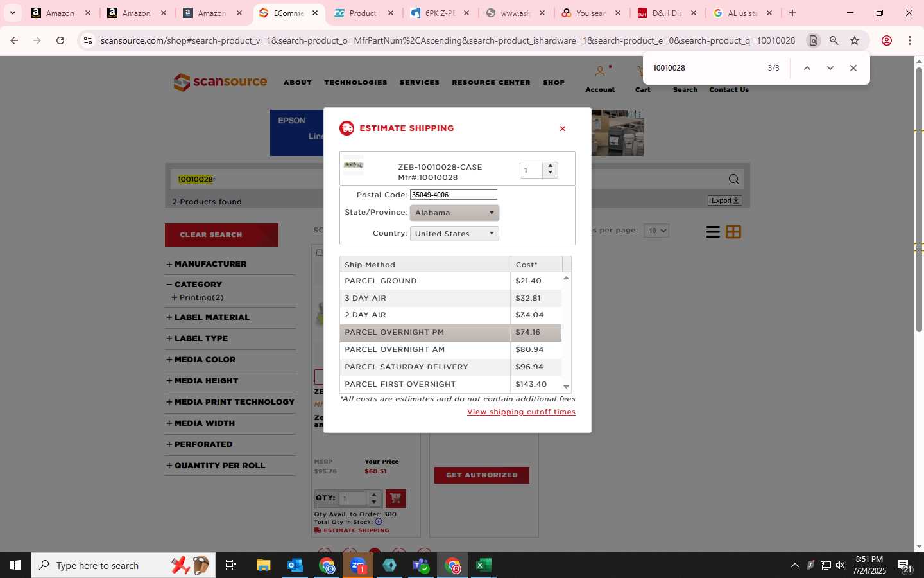Open Chrome profile icon
Image resolution: width=924 pixels, height=578 pixels.
click(x=887, y=40)
